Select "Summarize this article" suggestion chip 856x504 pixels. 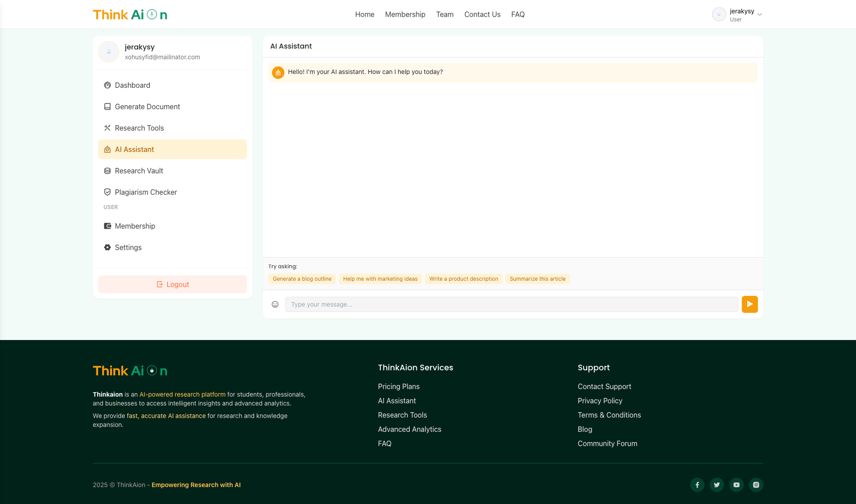537,279
